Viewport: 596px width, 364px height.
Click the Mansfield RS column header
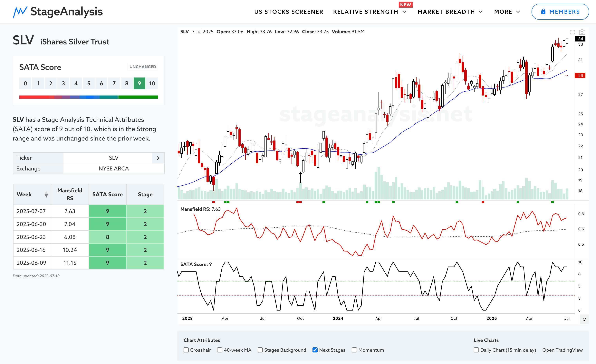(x=70, y=194)
